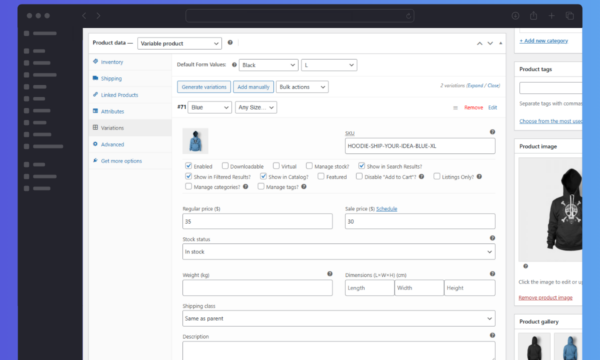Check the Featured checkbox
This screenshot has height=360, width=600.
[321, 176]
